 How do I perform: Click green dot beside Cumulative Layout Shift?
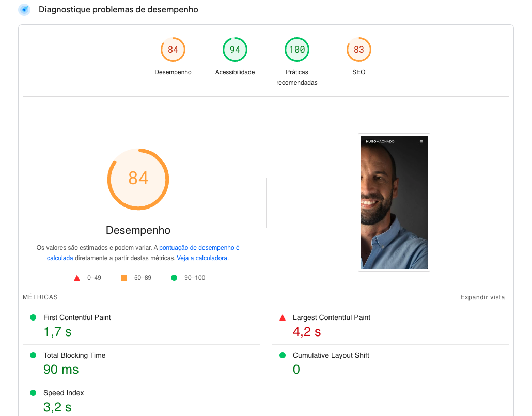point(283,356)
